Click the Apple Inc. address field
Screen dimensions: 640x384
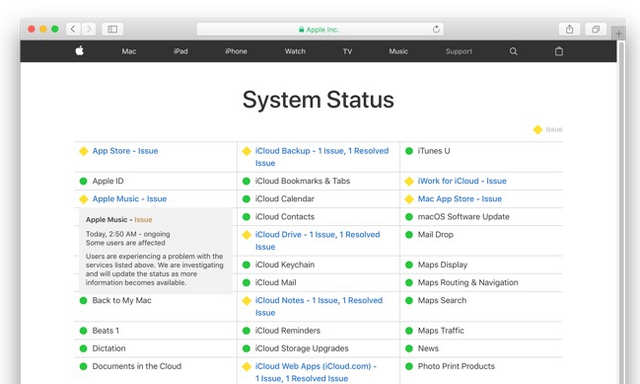pos(320,29)
